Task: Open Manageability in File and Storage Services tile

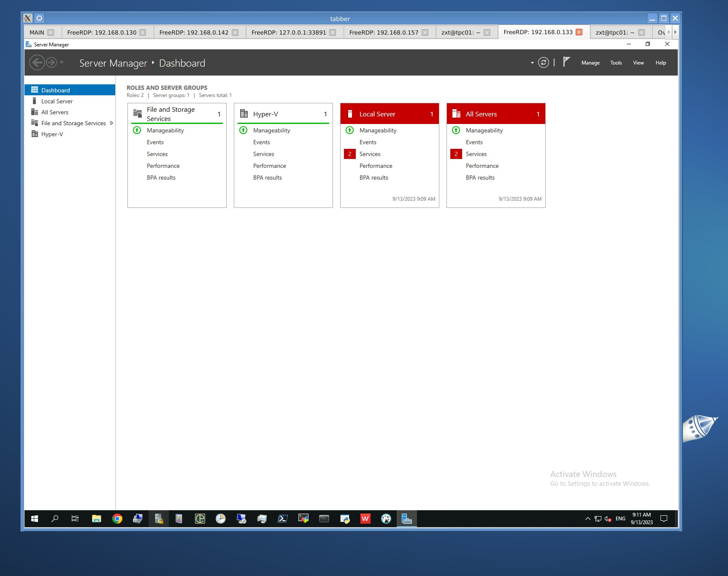Action: [165, 130]
